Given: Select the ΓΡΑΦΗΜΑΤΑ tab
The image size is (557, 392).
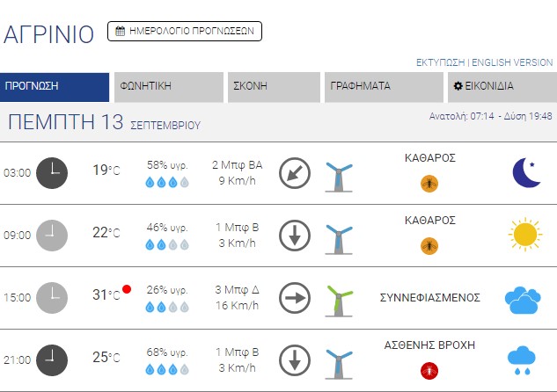Looking at the screenshot, I should tap(384, 86).
